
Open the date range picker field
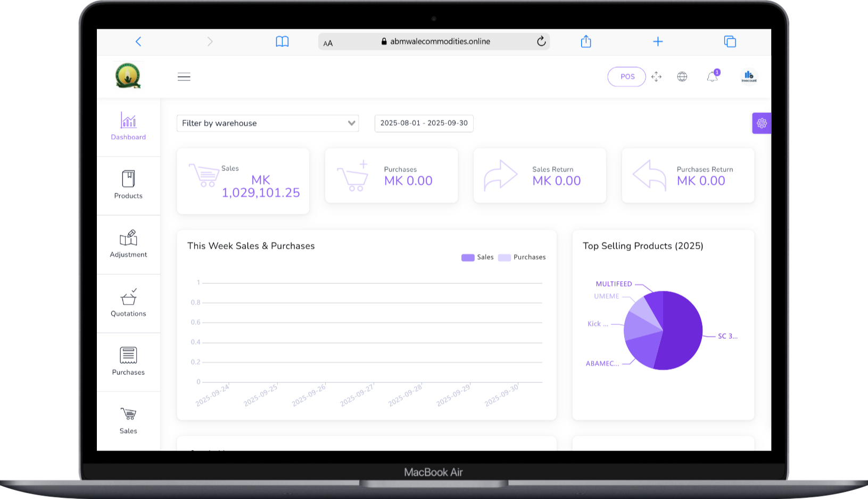point(424,123)
